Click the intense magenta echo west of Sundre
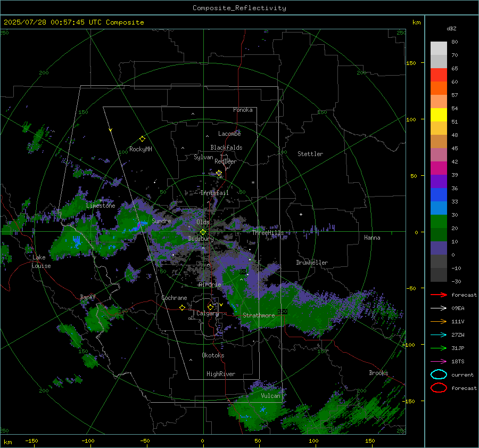The width and height of the screenshot is (479, 448). click(x=138, y=226)
